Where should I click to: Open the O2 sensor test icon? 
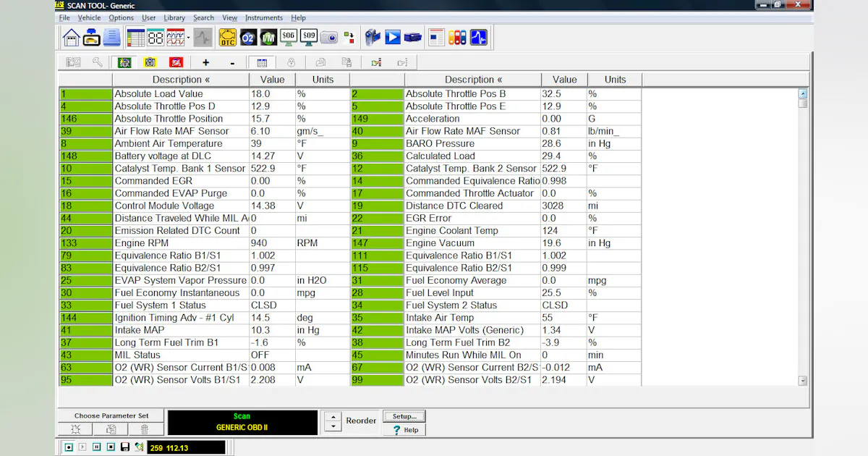[x=248, y=37]
